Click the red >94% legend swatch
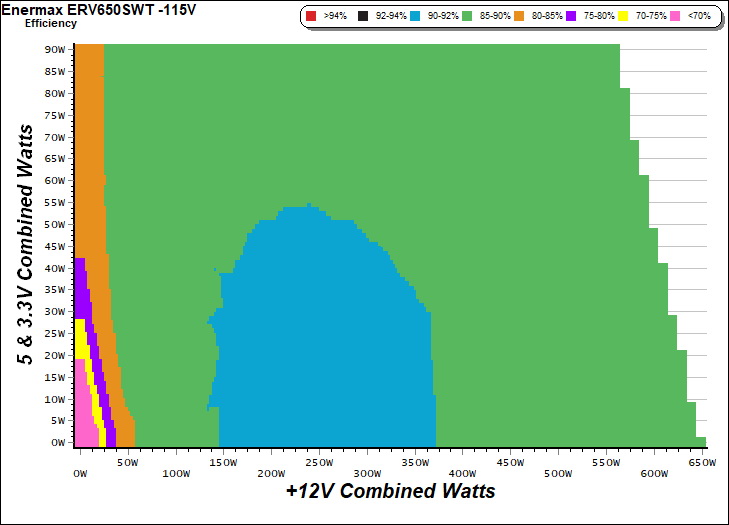This screenshot has width=729, height=525. pyautogui.click(x=311, y=17)
